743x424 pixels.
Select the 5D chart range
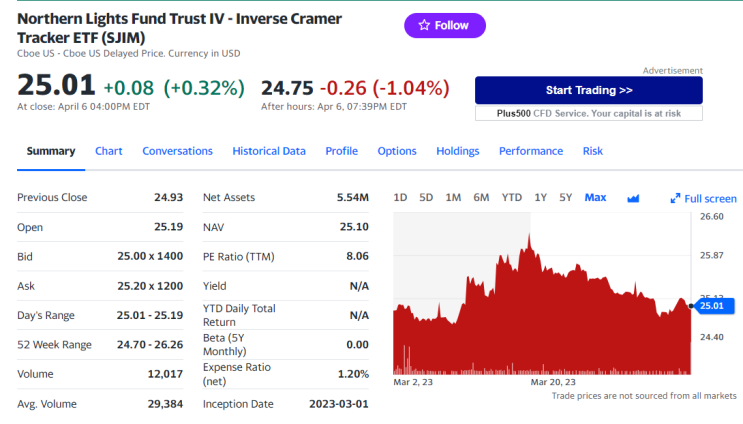point(426,197)
